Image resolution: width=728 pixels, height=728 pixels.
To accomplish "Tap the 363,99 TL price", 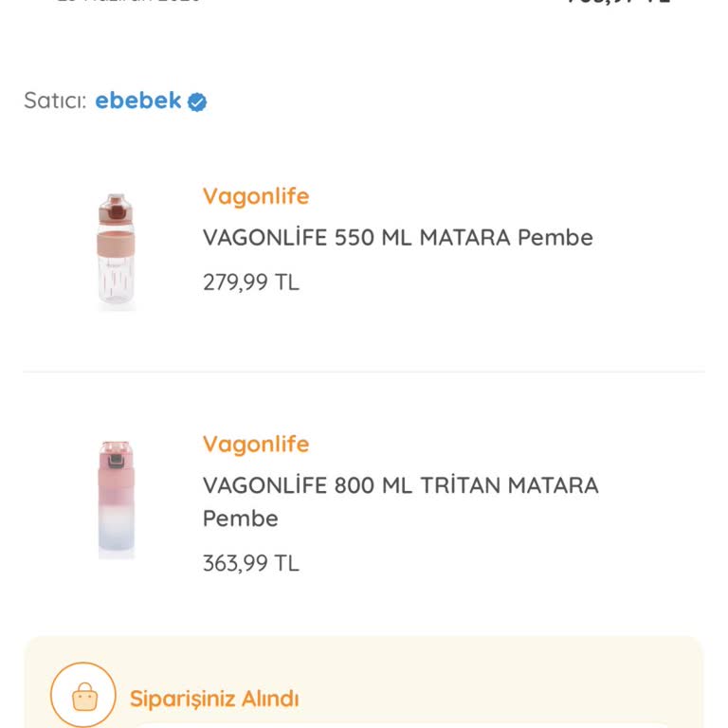I will (250, 563).
